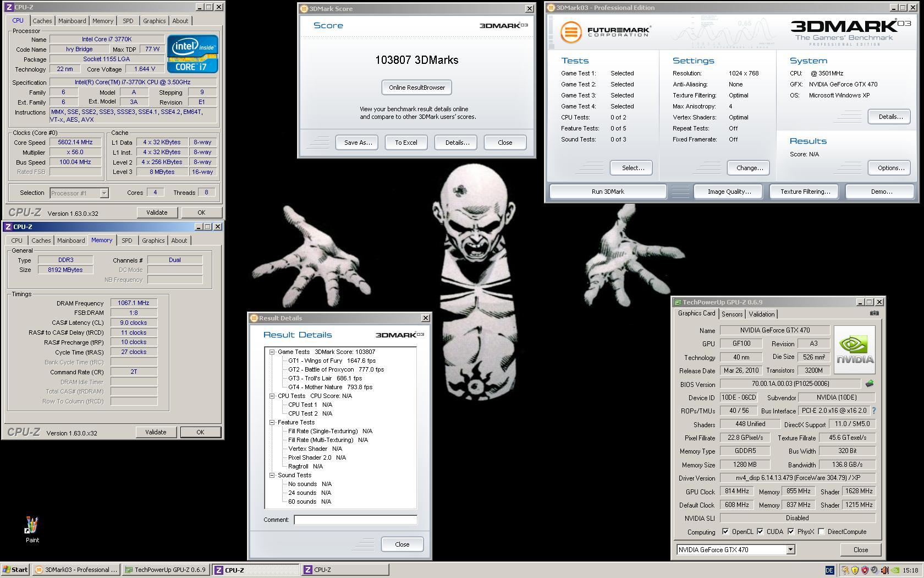Click the clock showing 15:18
924x578 pixels.
tap(910, 570)
